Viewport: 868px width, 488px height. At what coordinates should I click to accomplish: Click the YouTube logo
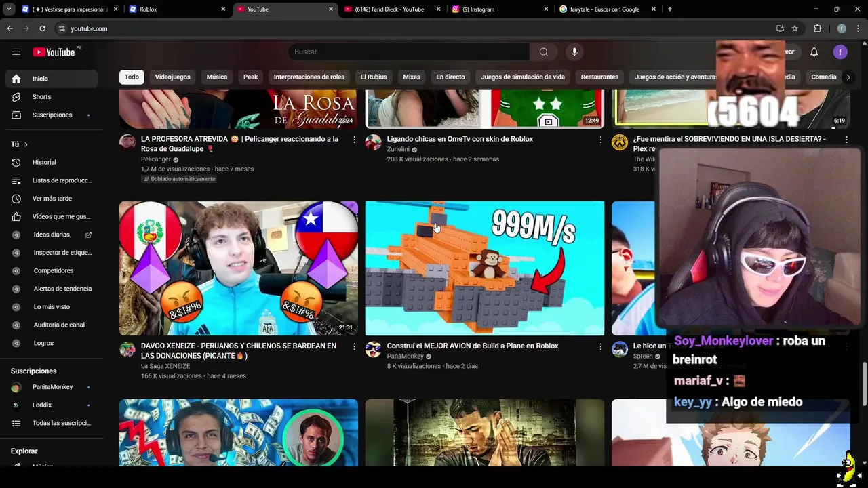[x=54, y=52]
